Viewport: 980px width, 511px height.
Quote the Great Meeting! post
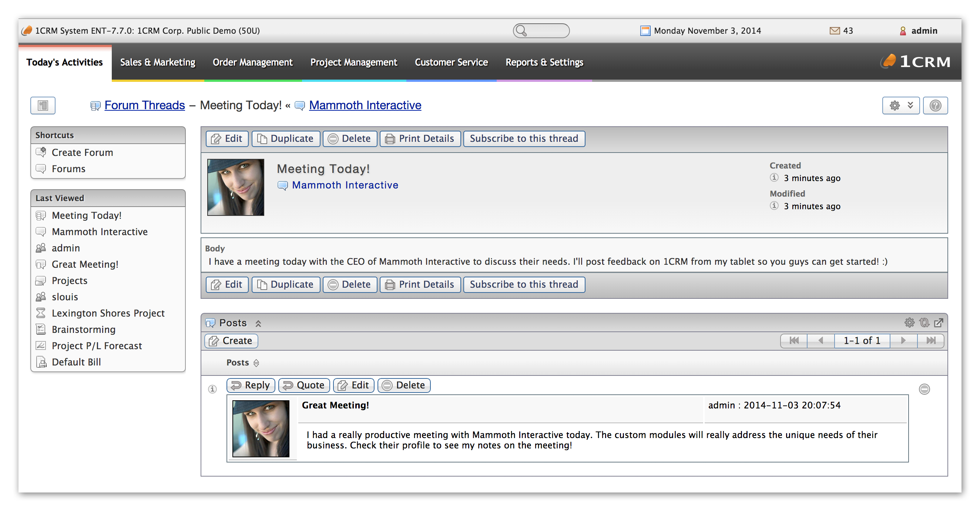click(304, 385)
